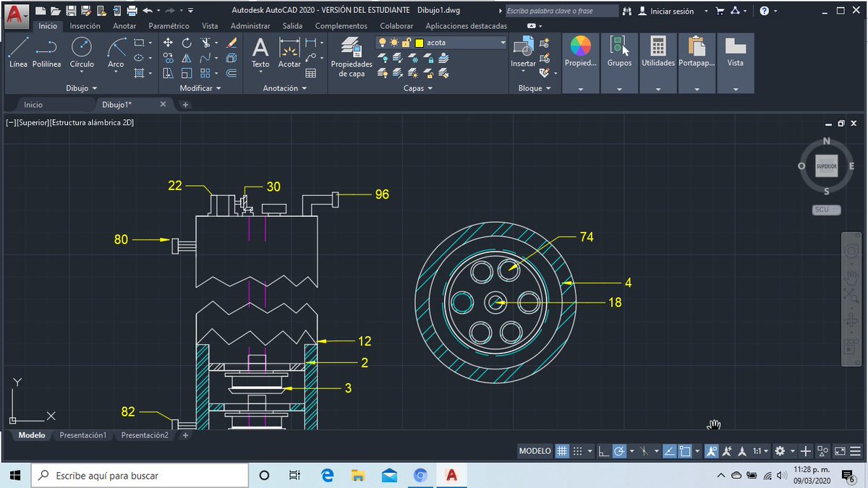The height and width of the screenshot is (488, 868).
Task: Toggle polar tracking in status bar
Action: point(619,451)
